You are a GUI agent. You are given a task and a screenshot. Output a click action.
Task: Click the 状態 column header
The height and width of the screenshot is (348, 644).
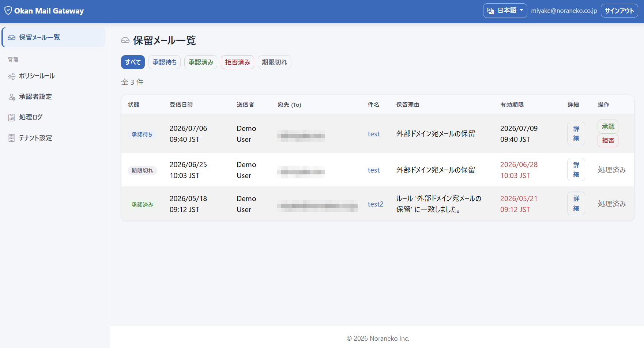coord(133,105)
